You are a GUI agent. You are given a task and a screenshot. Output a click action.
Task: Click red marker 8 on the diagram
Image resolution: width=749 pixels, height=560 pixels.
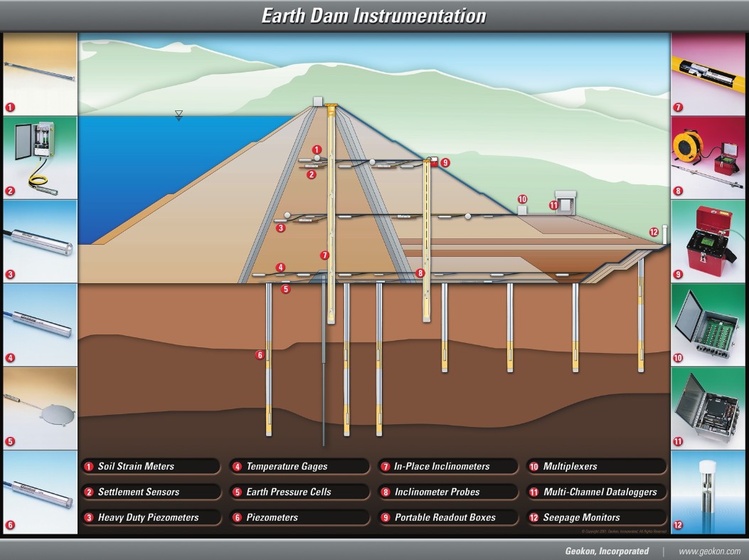pyautogui.click(x=420, y=273)
